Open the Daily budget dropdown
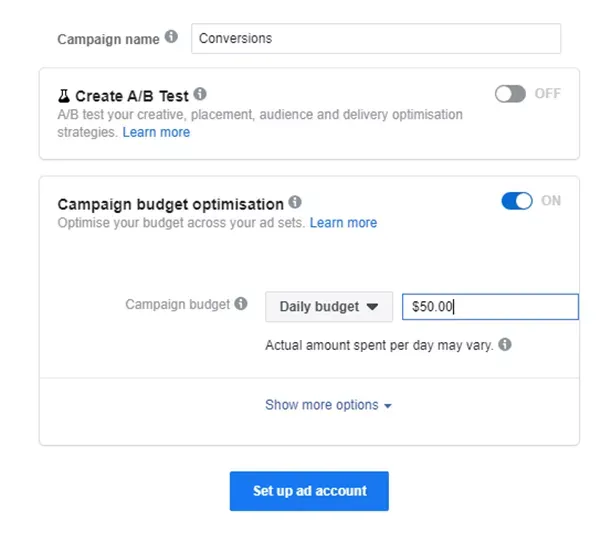Viewport: 600px width, 542px height. [329, 307]
